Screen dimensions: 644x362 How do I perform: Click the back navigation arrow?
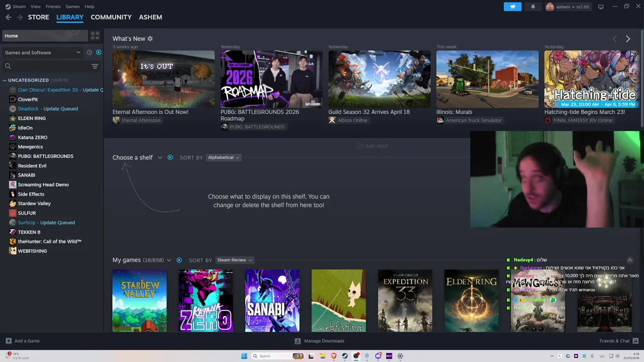tap(8, 17)
